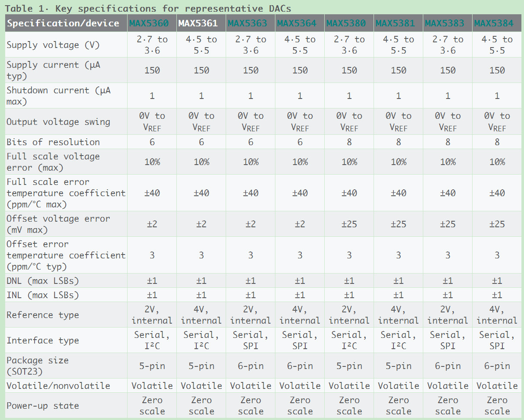Screen dimensions: 524x420
Task: Select the 'Output voltage swing' row label
Action: [x=58, y=122]
